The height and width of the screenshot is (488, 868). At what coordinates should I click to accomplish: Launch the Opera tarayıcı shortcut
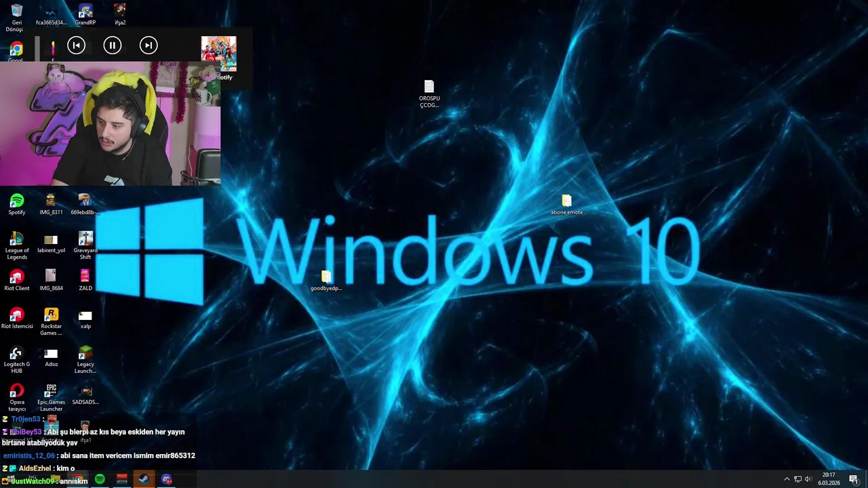(x=16, y=398)
